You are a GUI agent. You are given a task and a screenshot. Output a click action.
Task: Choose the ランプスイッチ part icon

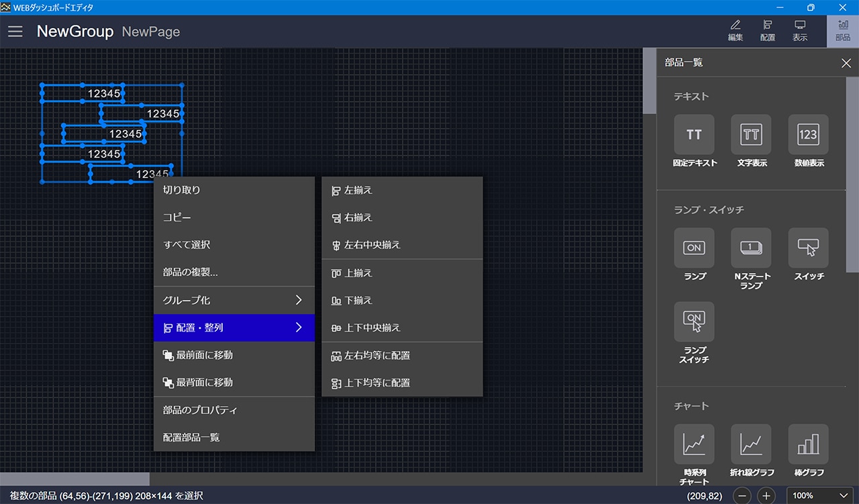point(694,322)
